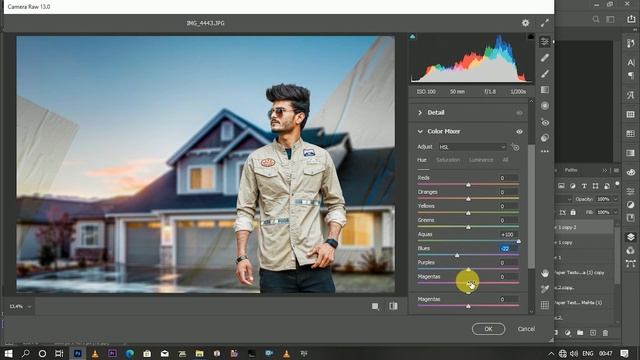The width and height of the screenshot is (640, 360).
Task: Open Microsoft Edge from the taskbar
Action: tap(130, 353)
